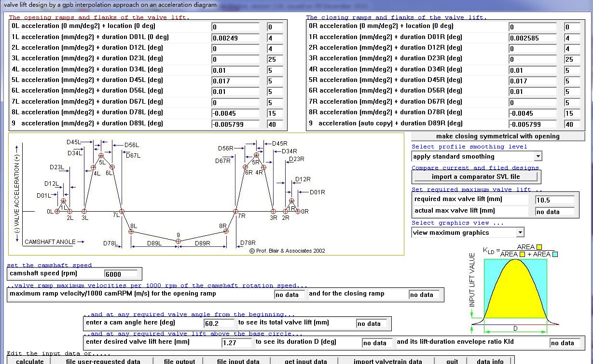Screen dimensions: 593x364
Task: Select the D89L duration field
Action: click(x=276, y=124)
